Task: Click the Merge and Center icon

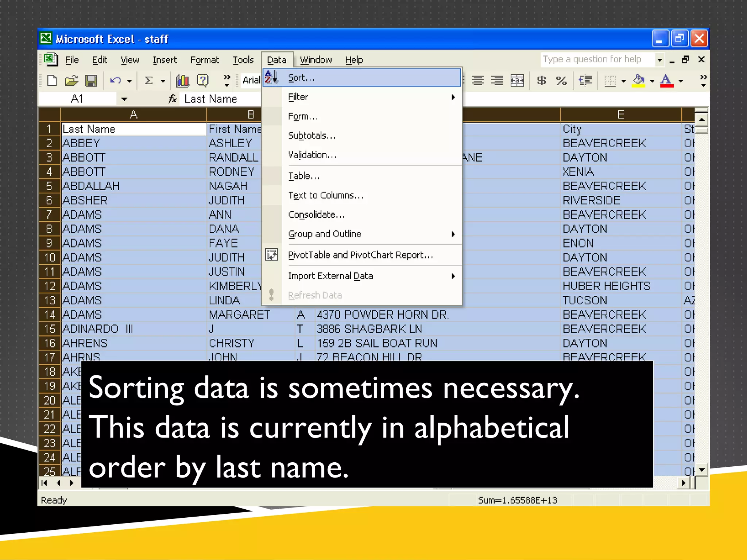Action: 517,81
